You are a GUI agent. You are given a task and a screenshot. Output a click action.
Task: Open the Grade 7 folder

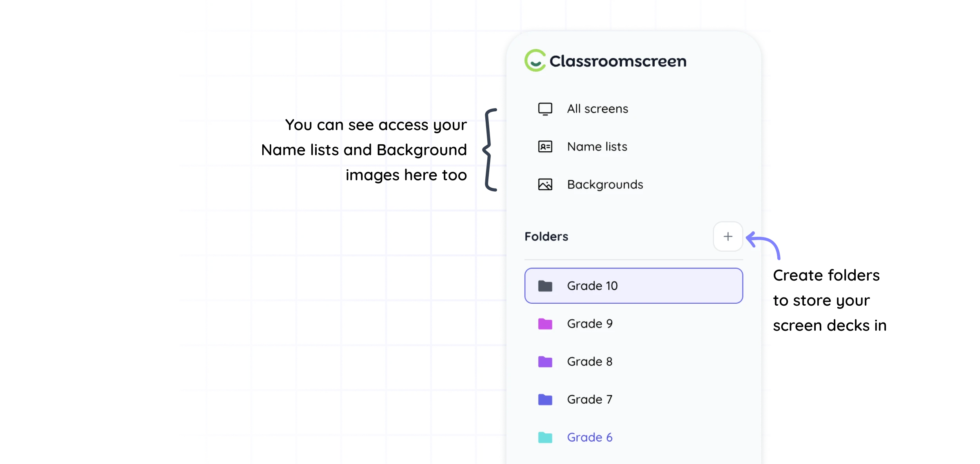(x=590, y=399)
